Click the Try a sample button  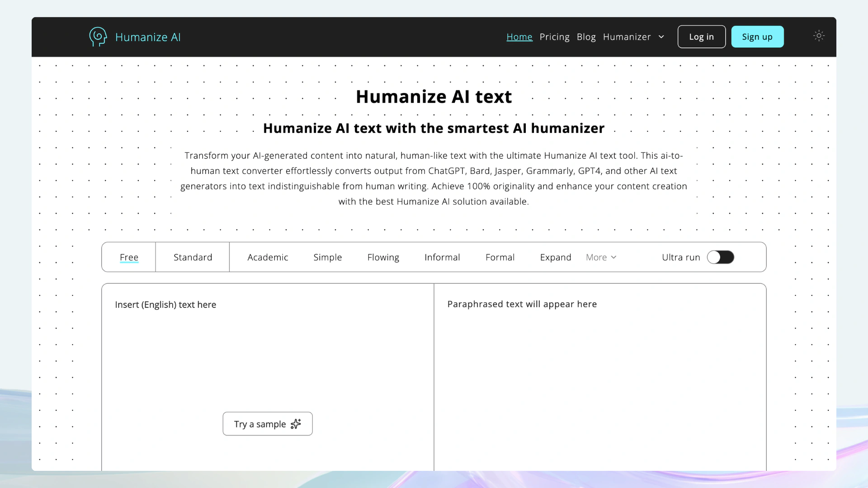click(x=268, y=424)
